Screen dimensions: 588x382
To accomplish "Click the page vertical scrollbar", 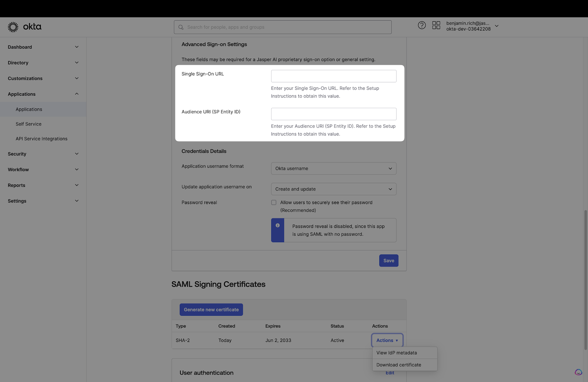I will pos(585,279).
